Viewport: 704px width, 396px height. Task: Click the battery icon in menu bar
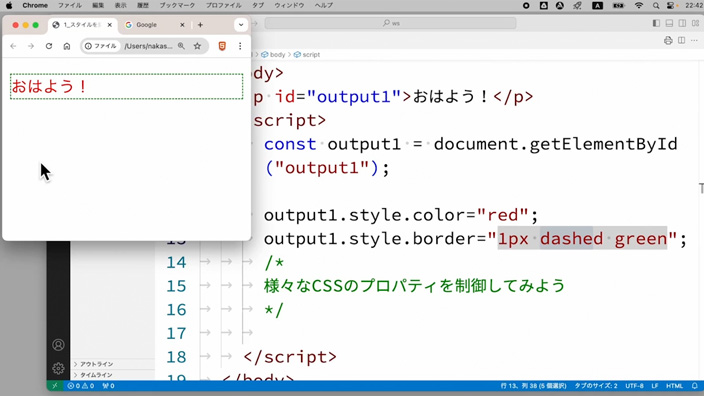[x=619, y=5]
